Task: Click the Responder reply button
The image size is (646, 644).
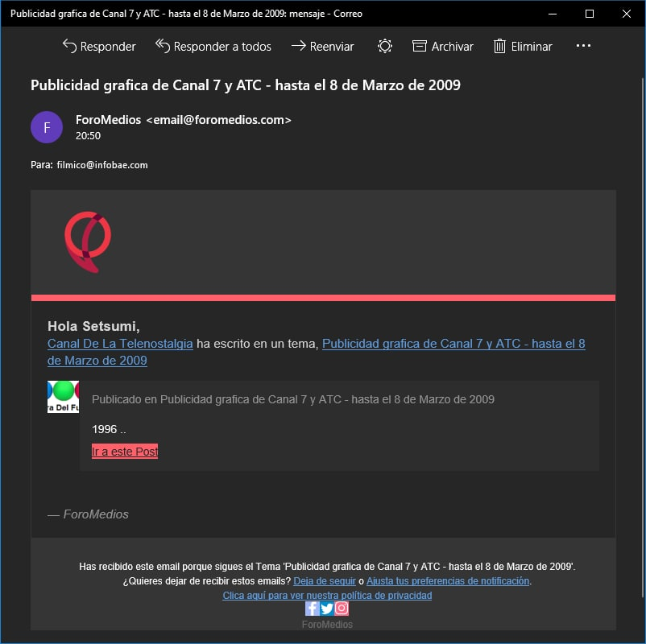Action: point(99,47)
